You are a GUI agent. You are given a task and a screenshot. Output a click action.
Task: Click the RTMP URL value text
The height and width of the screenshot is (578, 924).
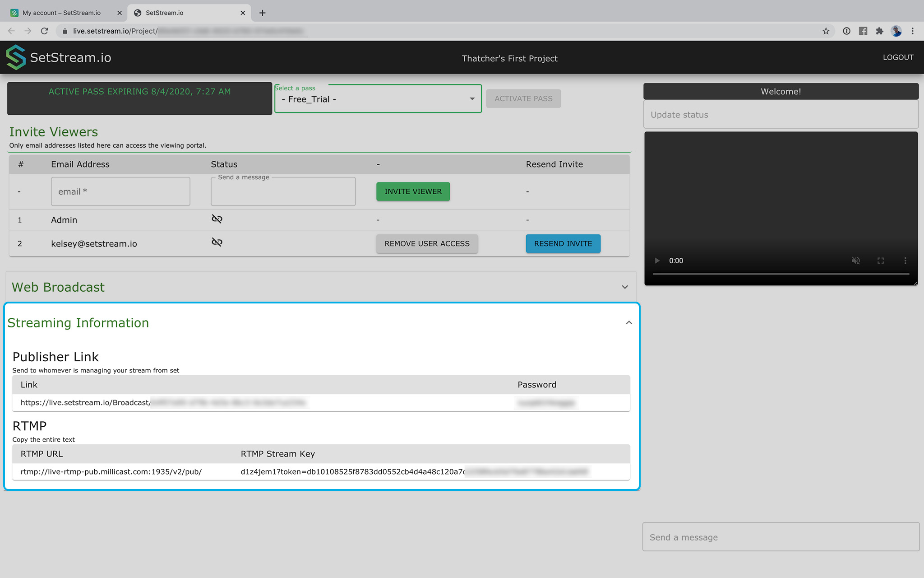[x=111, y=471]
